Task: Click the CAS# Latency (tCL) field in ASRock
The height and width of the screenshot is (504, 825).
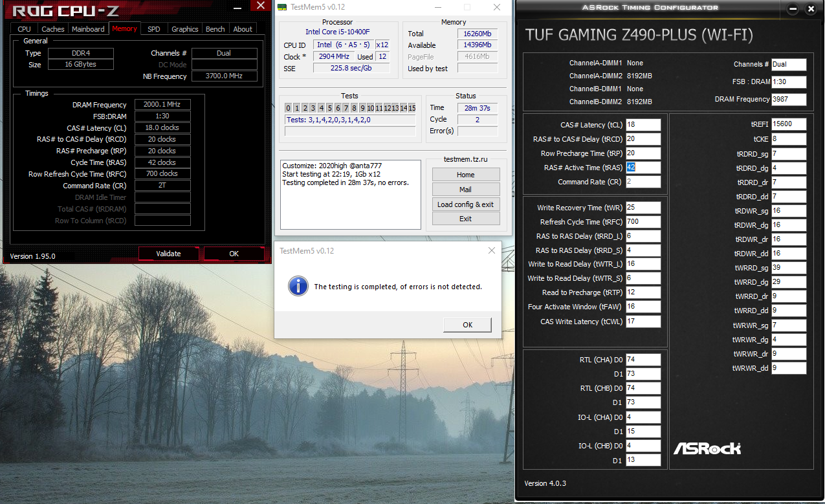Action: tap(643, 125)
